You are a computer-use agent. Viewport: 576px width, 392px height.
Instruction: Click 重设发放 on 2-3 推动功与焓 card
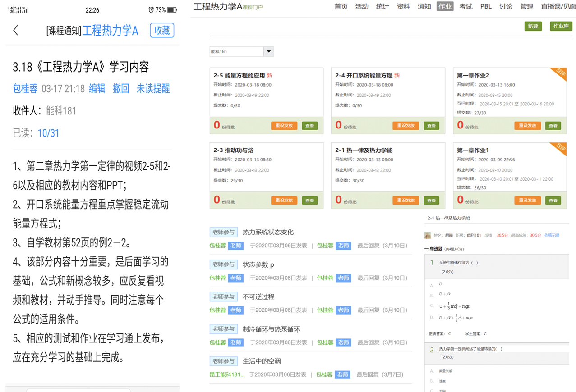(x=284, y=201)
